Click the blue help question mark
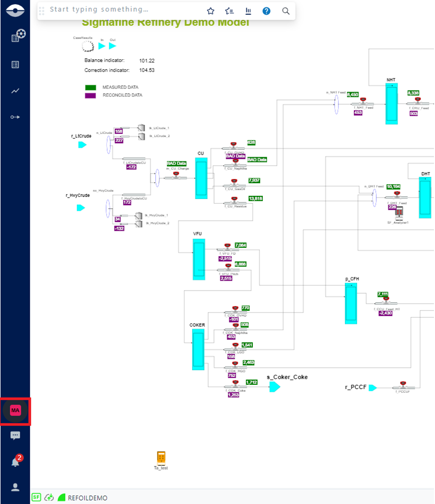 (267, 11)
